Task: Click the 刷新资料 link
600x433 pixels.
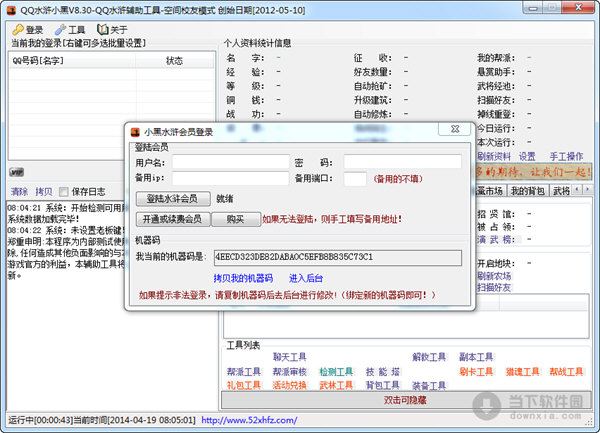Action: 494,156
